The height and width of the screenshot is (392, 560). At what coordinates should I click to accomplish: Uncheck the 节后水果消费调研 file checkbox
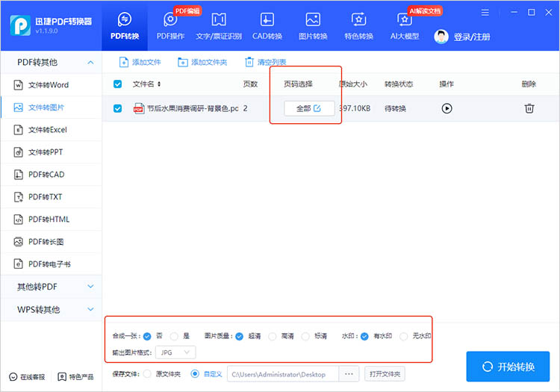[x=117, y=108]
